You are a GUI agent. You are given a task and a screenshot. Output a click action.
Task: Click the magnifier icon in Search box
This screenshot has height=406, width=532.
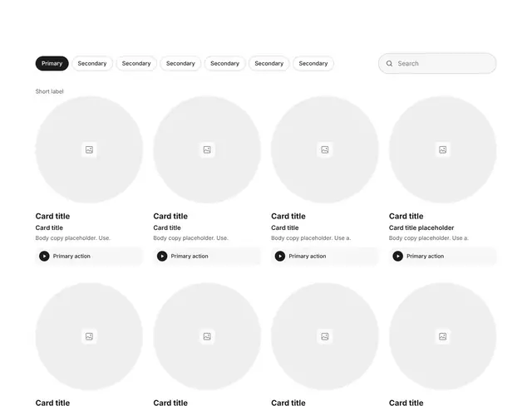tap(390, 63)
